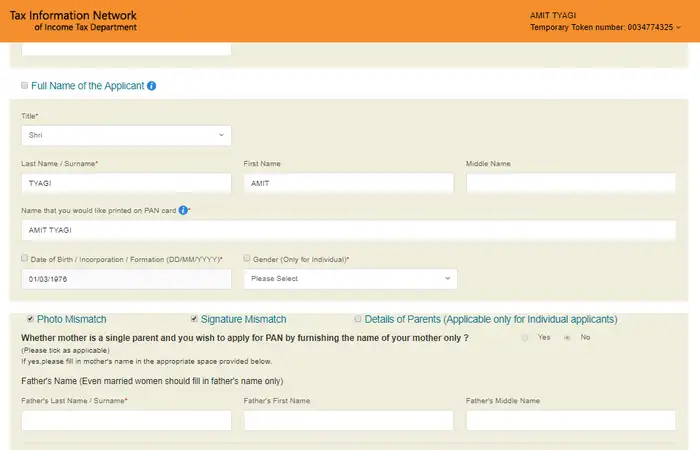This screenshot has height=450, width=700.
Task: Open the Title dropdown showing Shri
Action: [126, 135]
